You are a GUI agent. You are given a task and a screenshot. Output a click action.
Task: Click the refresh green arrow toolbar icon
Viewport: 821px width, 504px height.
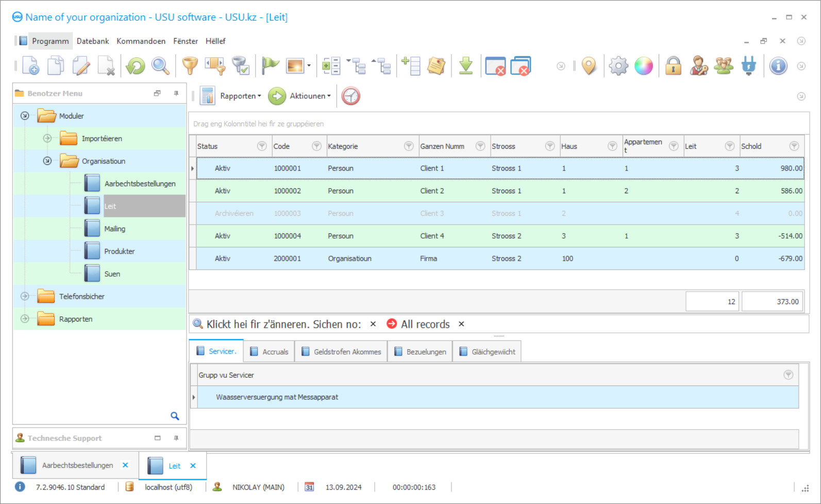tap(136, 66)
